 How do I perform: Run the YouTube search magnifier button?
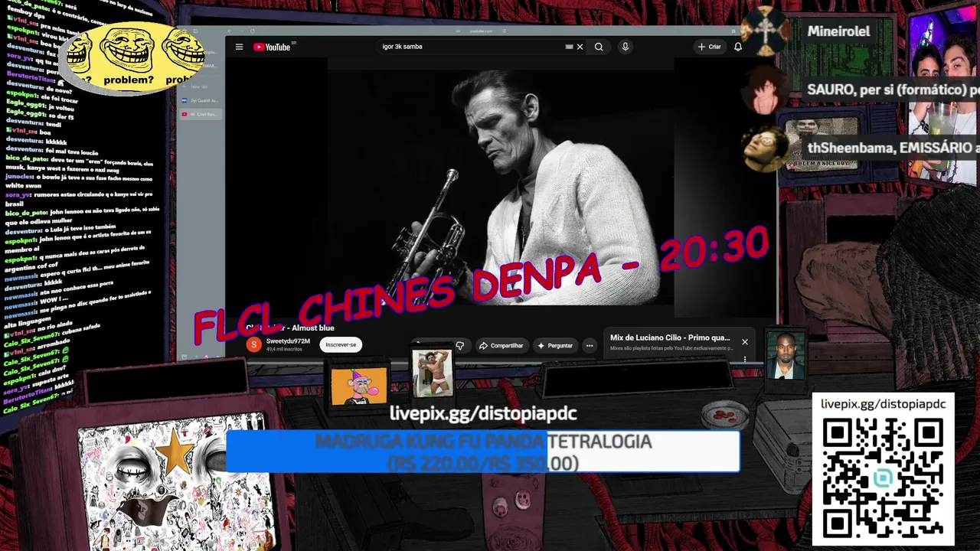click(x=599, y=47)
